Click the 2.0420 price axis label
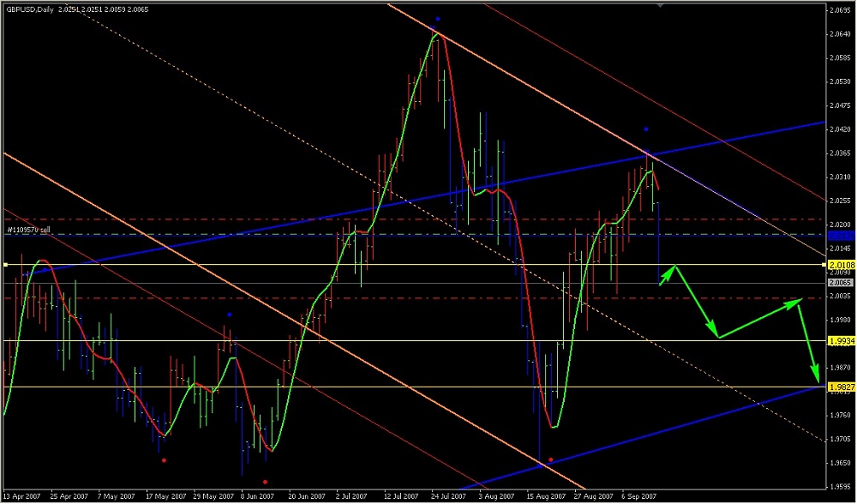Screen dimensions: 857x504 [842, 129]
